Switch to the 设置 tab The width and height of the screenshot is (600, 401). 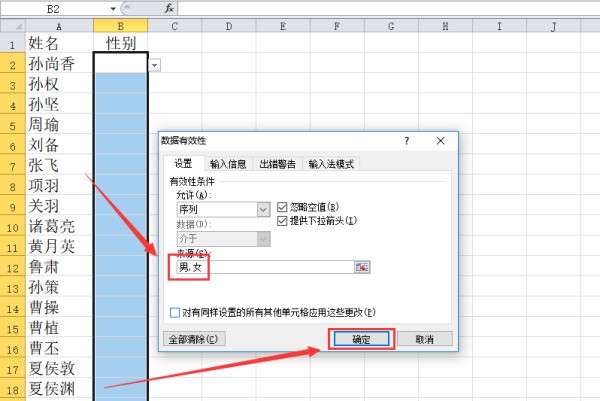point(183,163)
